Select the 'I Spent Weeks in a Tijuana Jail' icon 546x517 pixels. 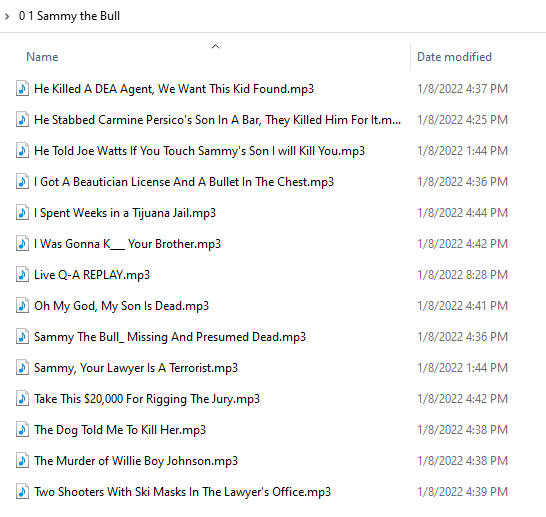22,212
